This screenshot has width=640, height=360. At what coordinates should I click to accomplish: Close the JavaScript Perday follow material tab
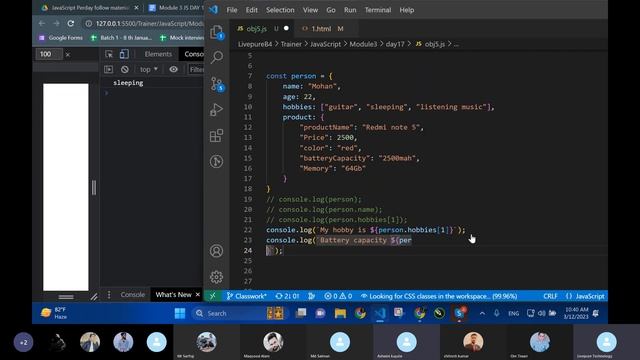point(136,8)
